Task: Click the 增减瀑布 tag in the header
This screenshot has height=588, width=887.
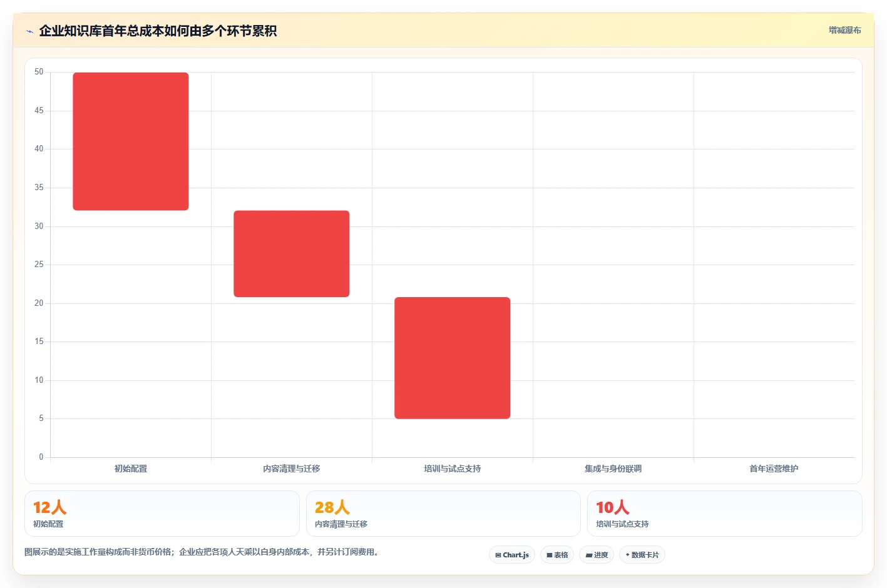Action: click(844, 30)
